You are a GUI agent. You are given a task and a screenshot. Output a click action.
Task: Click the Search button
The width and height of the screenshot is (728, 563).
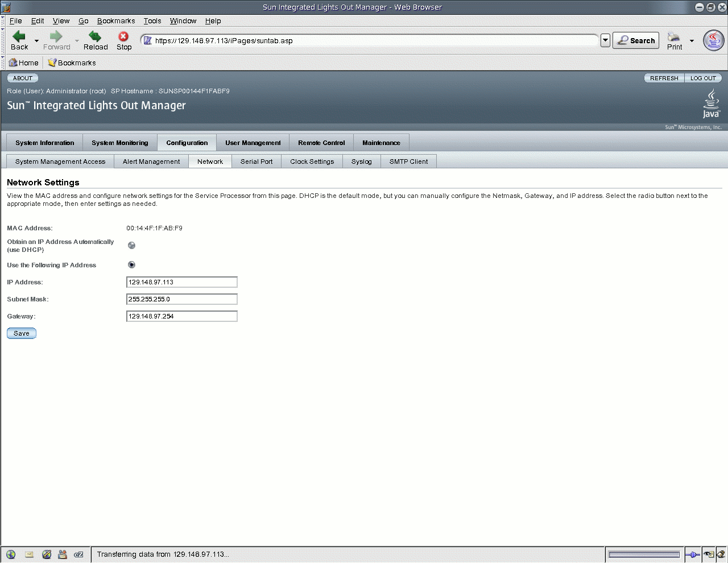click(x=636, y=40)
